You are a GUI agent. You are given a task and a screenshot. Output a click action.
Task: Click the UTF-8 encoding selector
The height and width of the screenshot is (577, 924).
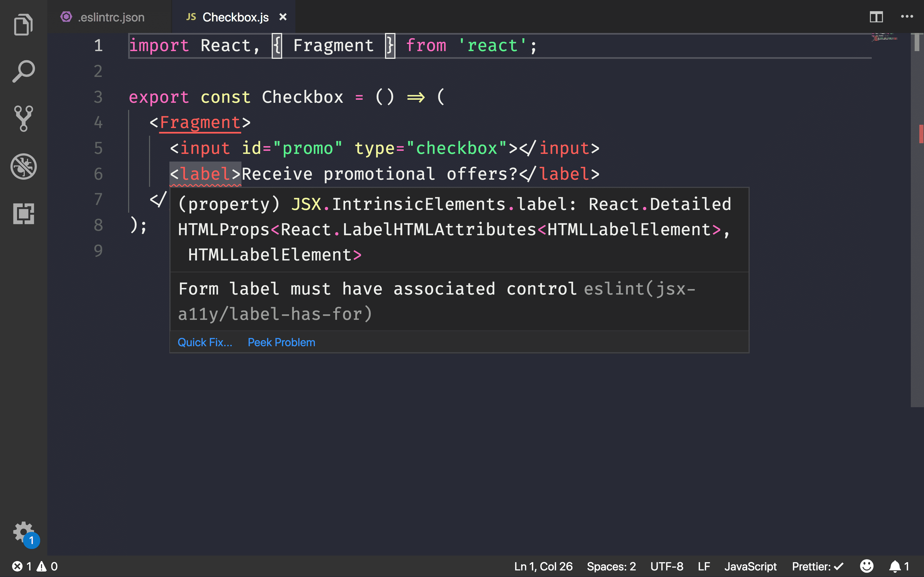click(665, 566)
